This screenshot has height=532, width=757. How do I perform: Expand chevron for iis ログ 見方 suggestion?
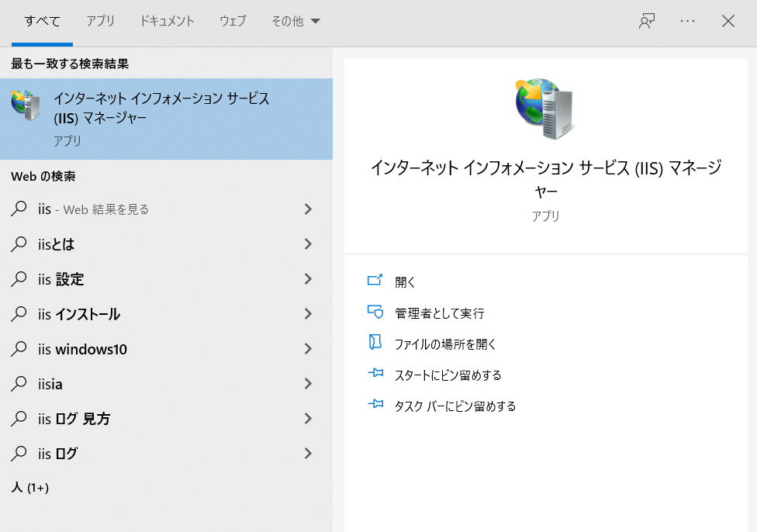308,419
